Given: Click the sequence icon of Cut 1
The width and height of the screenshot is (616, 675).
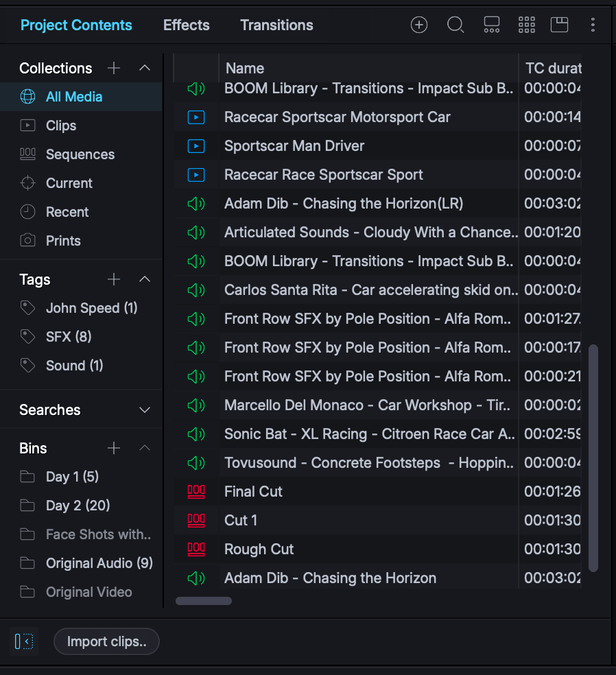Looking at the screenshot, I should point(196,521).
